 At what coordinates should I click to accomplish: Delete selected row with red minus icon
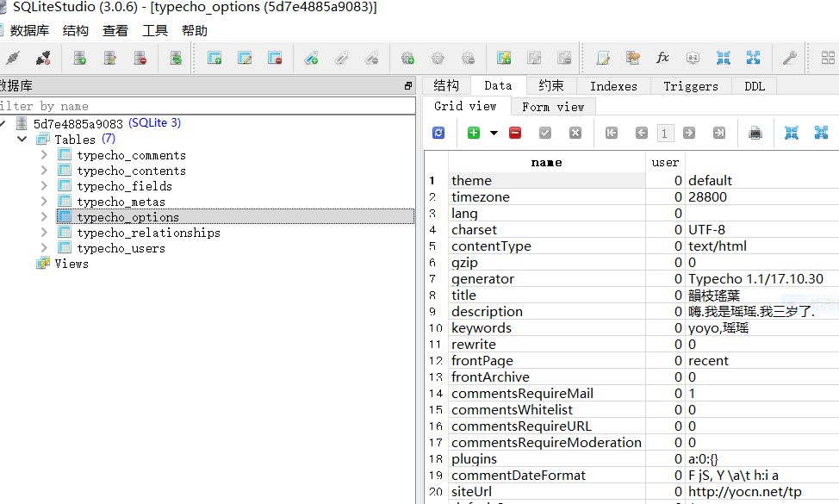[x=515, y=133]
